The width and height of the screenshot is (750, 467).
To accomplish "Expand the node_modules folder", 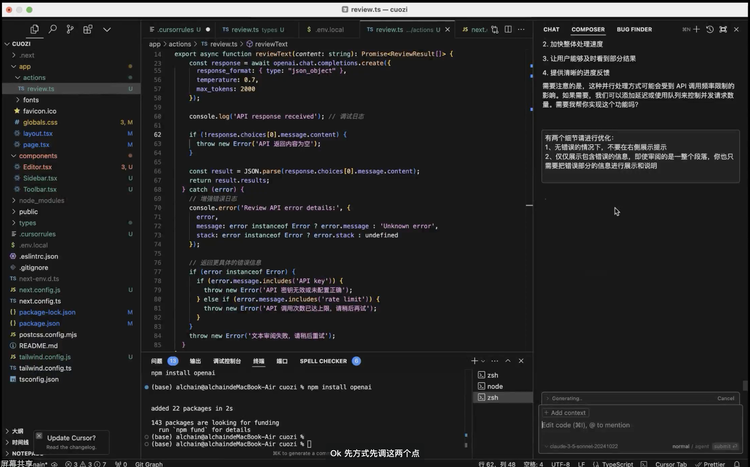I will (x=41, y=200).
